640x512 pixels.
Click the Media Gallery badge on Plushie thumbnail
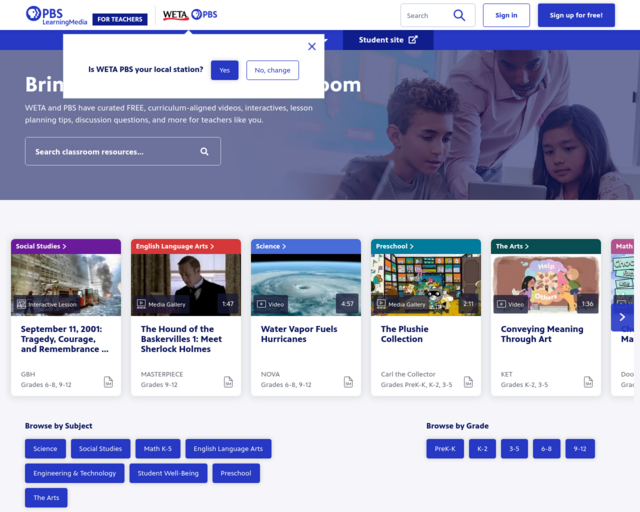pos(402,304)
